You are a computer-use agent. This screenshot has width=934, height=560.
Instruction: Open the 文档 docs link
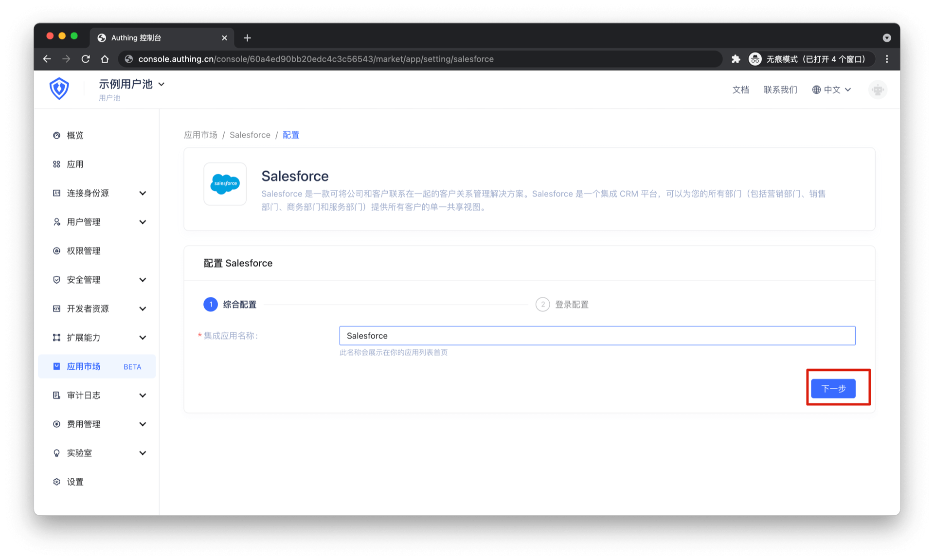740,90
